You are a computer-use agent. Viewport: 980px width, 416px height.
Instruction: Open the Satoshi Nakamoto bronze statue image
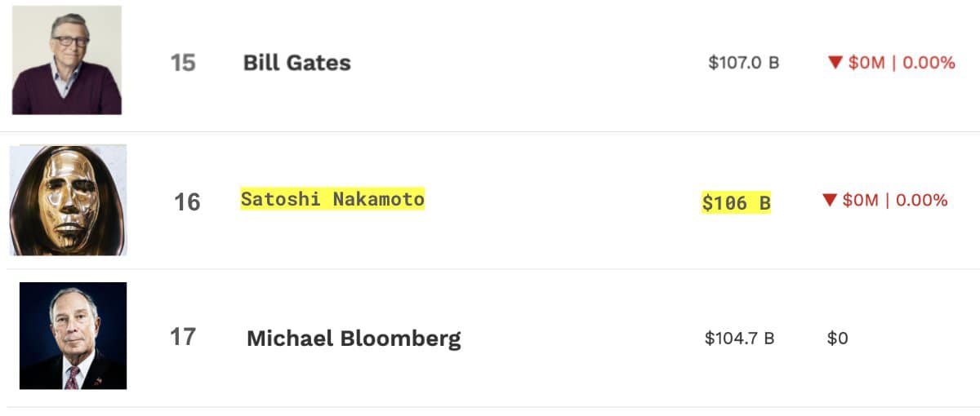tap(68, 200)
